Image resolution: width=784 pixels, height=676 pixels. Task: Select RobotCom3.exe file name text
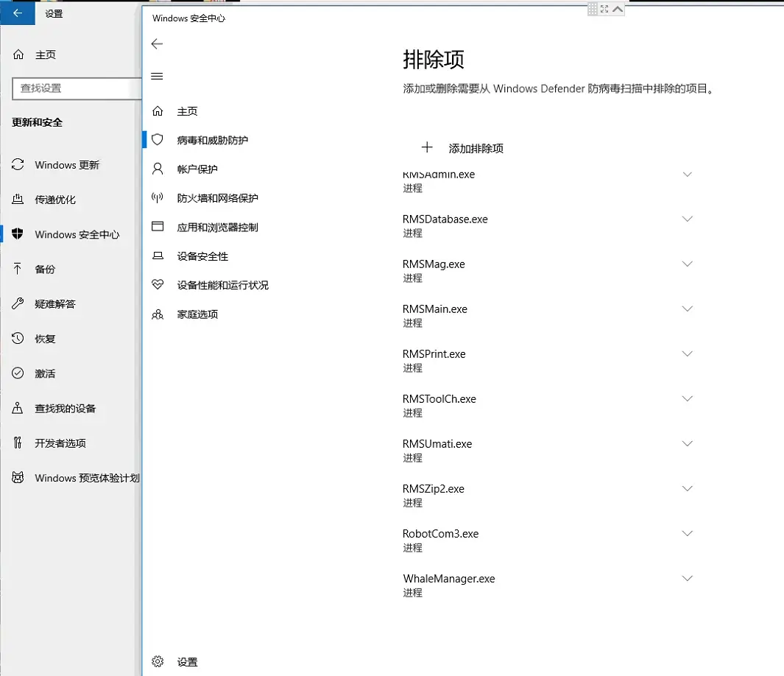point(440,533)
